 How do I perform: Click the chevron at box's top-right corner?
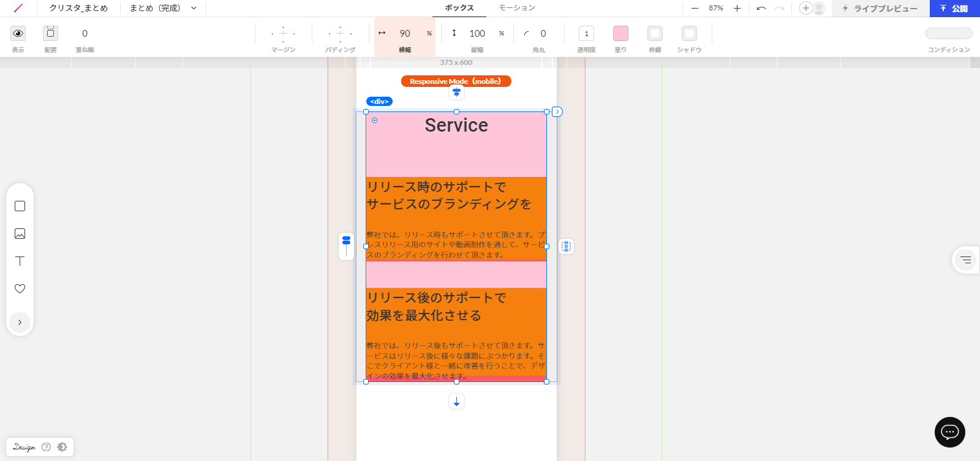pyautogui.click(x=557, y=111)
